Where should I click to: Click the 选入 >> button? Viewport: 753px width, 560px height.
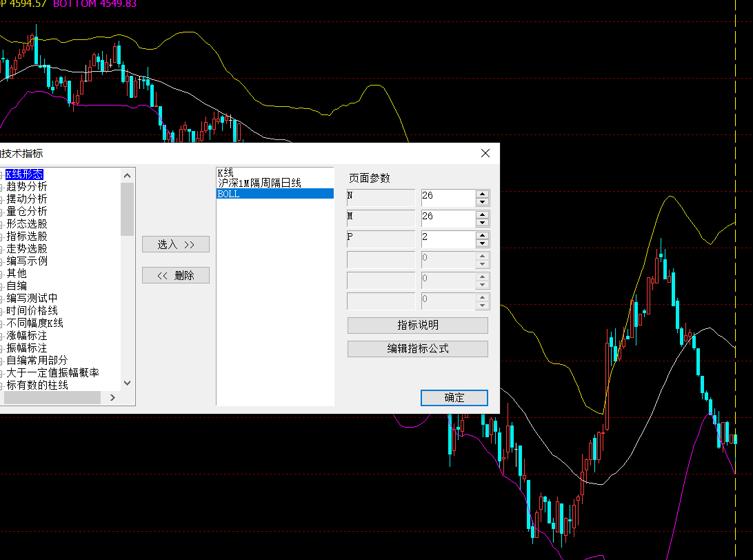click(176, 244)
